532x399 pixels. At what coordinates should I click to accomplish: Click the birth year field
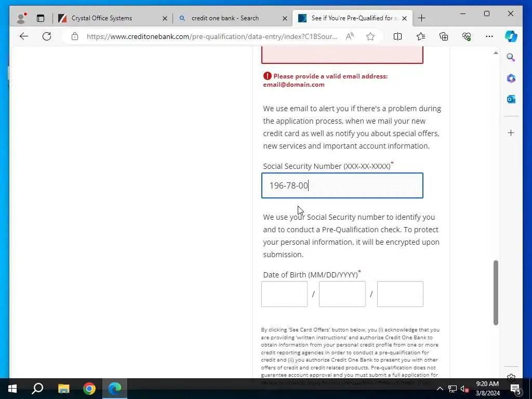pos(401,294)
